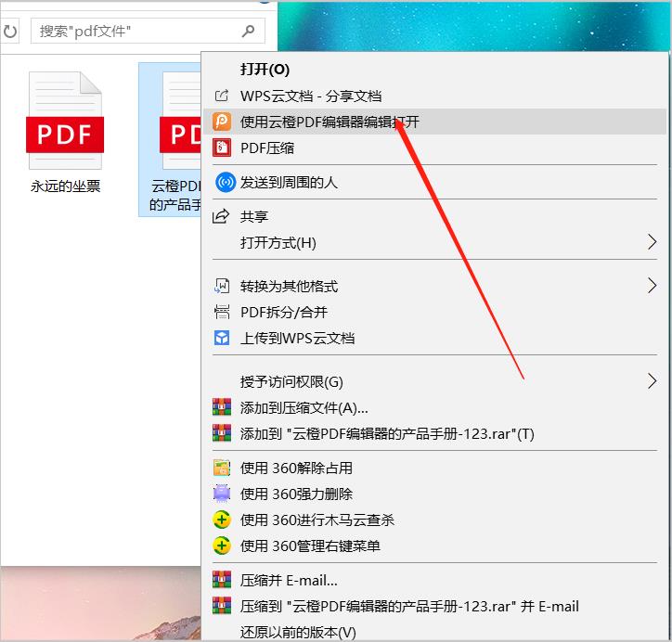Viewport: 672px width, 642px height.
Task: Click the 共享 share arrow icon
Action: (x=221, y=216)
